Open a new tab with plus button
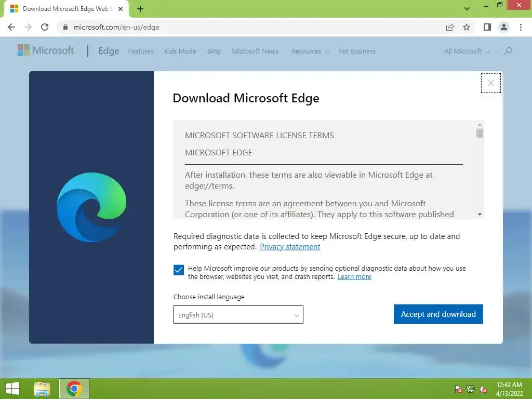The width and height of the screenshot is (532, 399). pos(140,9)
